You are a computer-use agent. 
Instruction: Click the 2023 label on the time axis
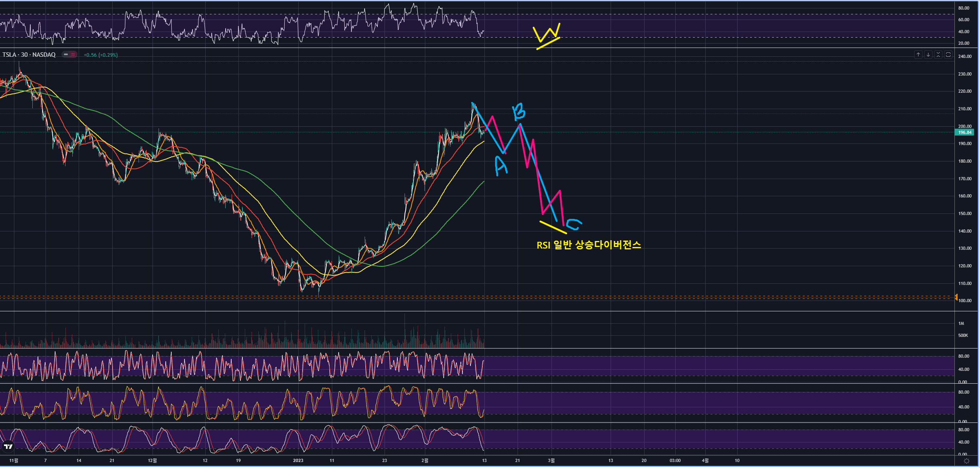tap(298, 460)
